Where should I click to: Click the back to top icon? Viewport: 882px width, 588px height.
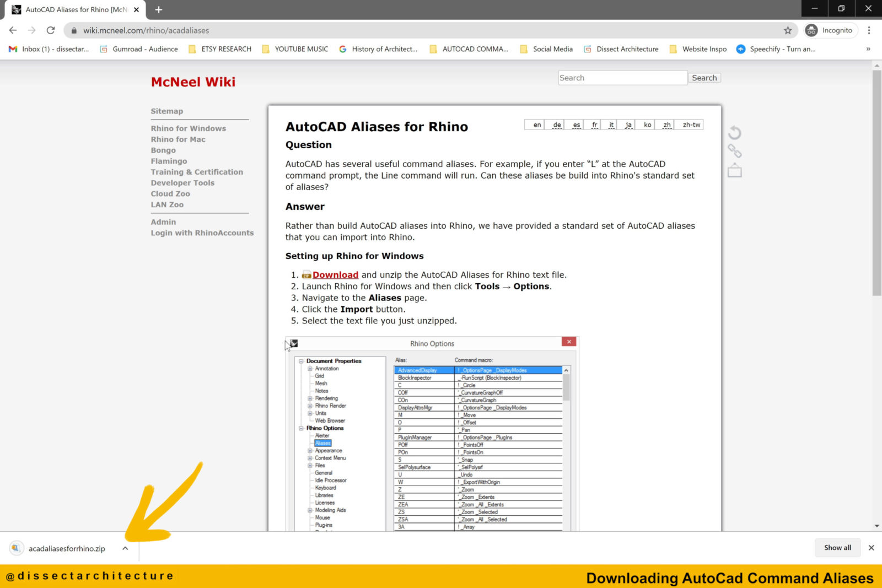(734, 170)
